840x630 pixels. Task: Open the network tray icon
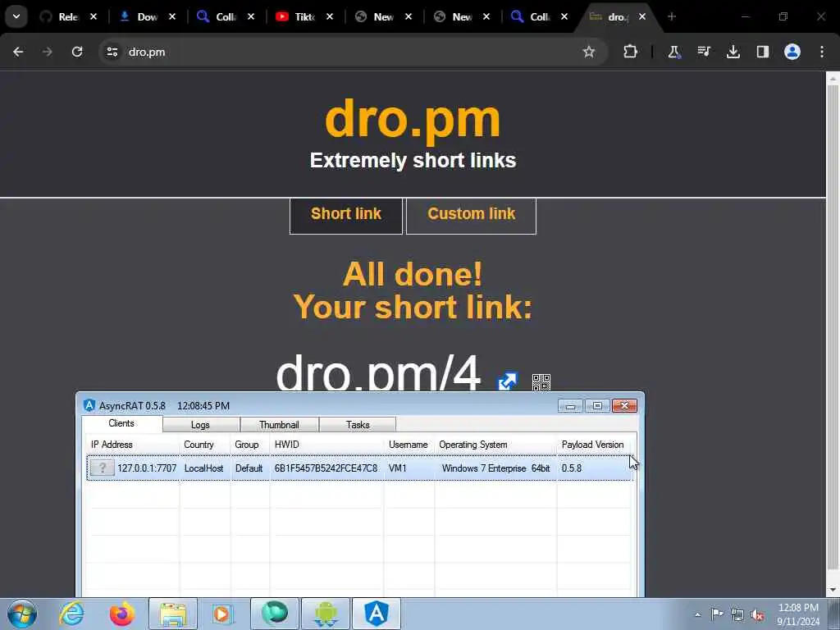point(737,615)
